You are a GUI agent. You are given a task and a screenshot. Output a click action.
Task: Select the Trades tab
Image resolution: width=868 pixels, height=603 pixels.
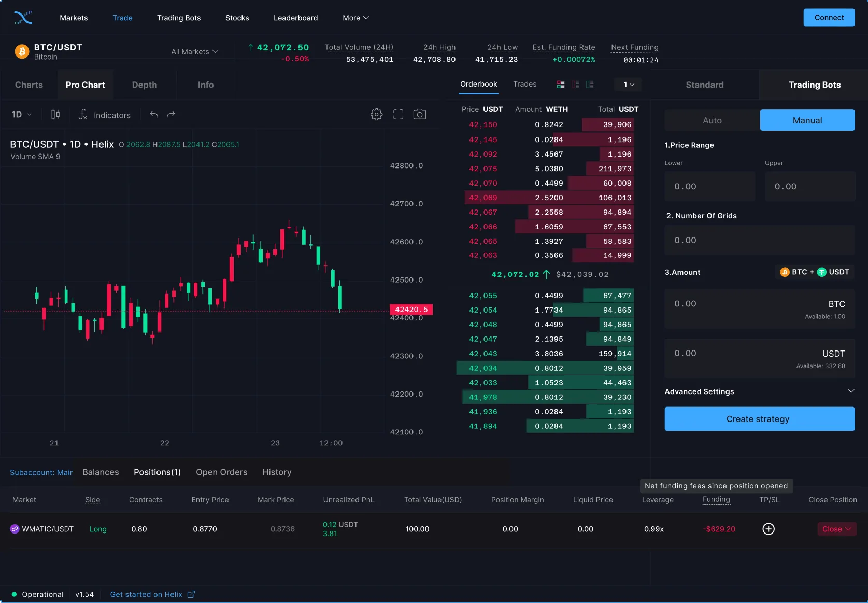(525, 84)
